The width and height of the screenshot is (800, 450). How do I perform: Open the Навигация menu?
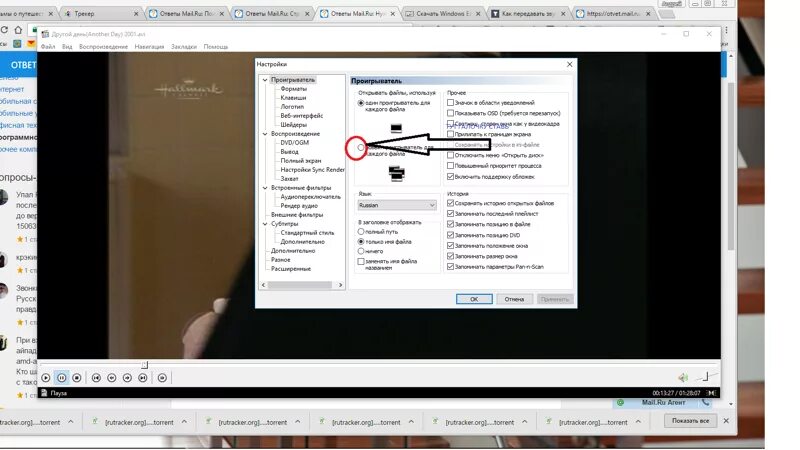149,47
